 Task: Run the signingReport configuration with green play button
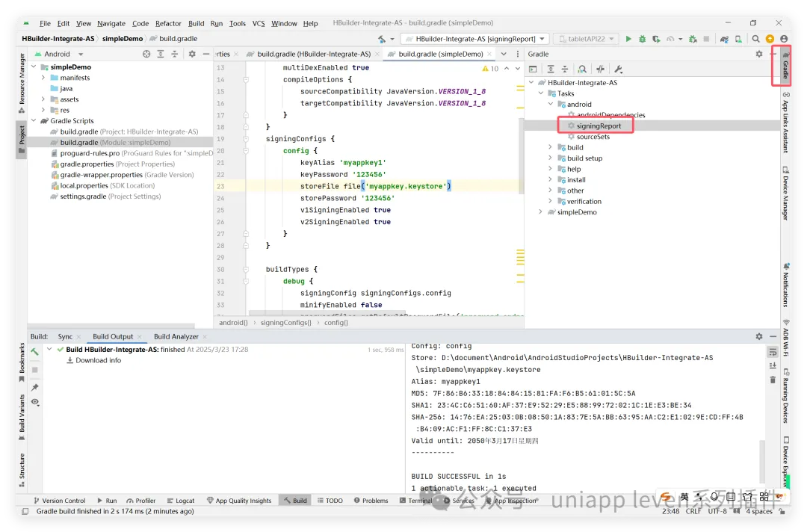628,39
